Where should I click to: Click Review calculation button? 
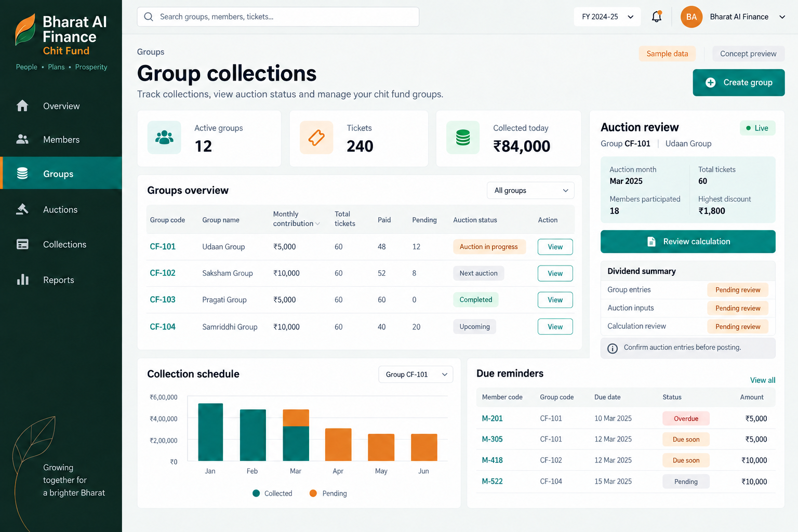(x=688, y=242)
